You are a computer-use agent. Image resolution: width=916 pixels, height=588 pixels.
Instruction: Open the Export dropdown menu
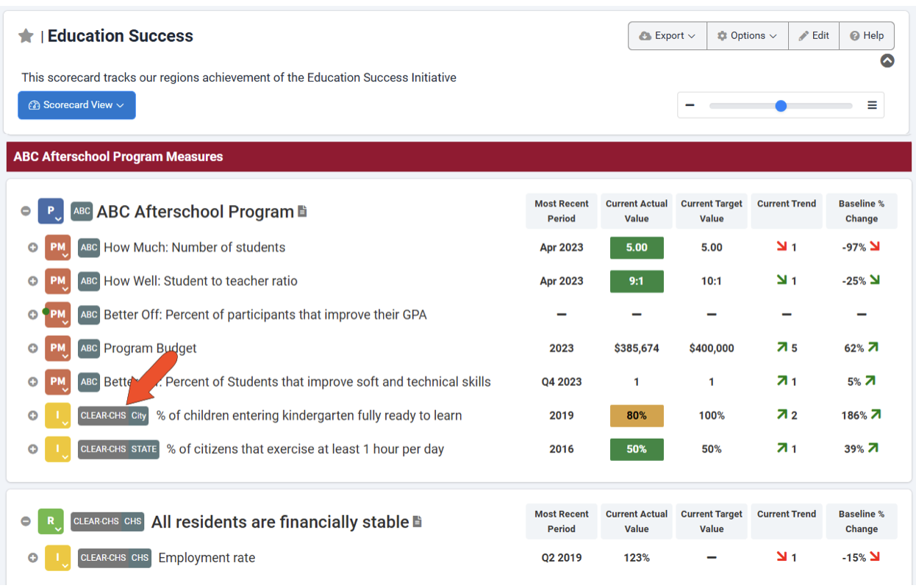(x=668, y=36)
